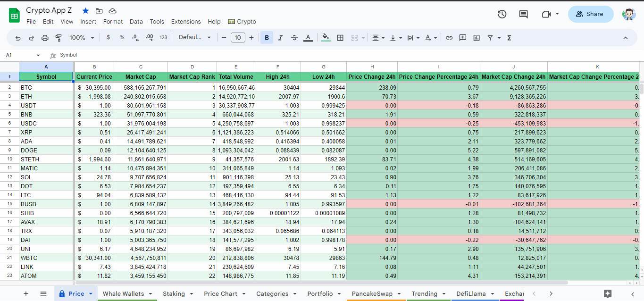Print the spreadsheet
The height and width of the screenshot is (301, 644).
coord(45,38)
